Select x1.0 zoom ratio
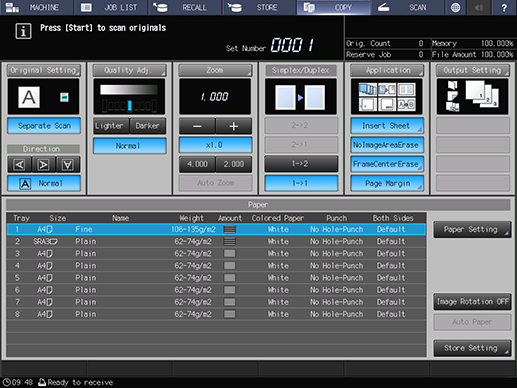 coord(215,145)
